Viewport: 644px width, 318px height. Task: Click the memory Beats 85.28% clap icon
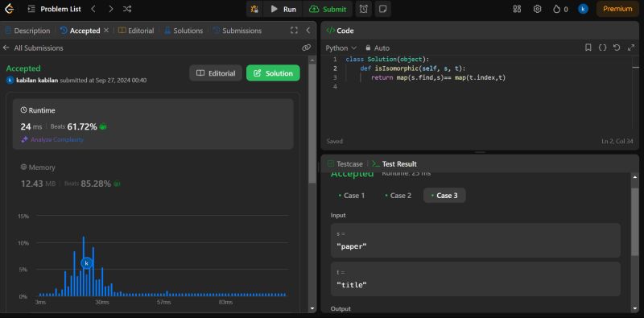tap(117, 184)
